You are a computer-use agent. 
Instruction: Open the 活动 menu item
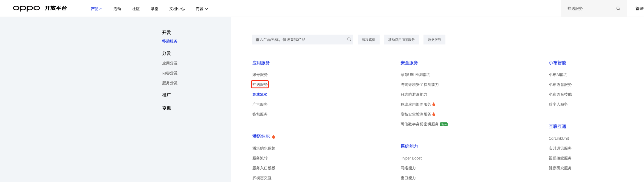pyautogui.click(x=117, y=9)
